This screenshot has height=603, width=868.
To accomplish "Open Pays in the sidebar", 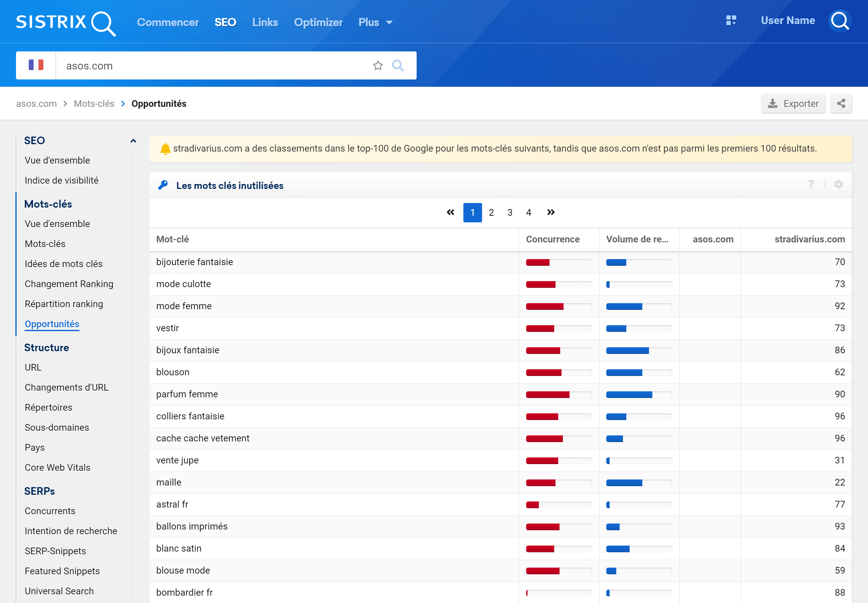I will click(x=34, y=447).
